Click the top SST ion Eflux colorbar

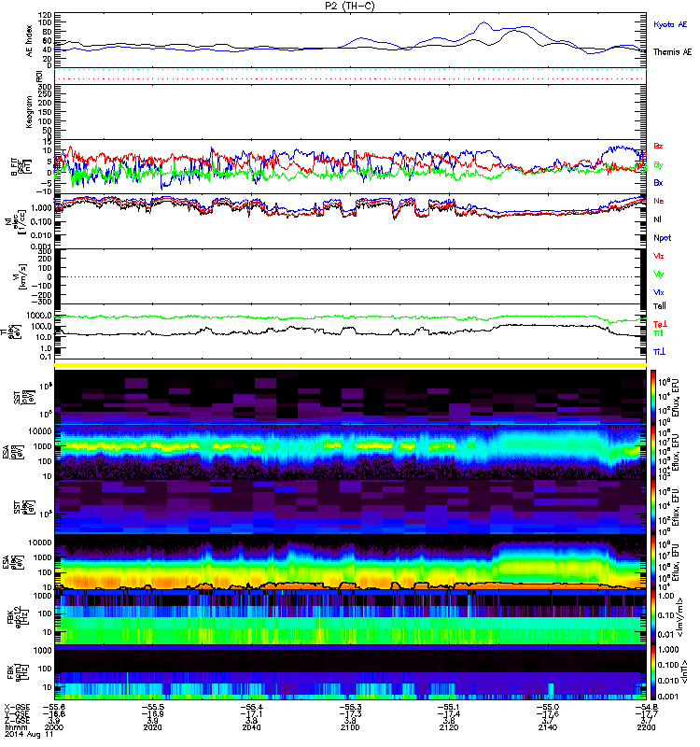(653, 396)
